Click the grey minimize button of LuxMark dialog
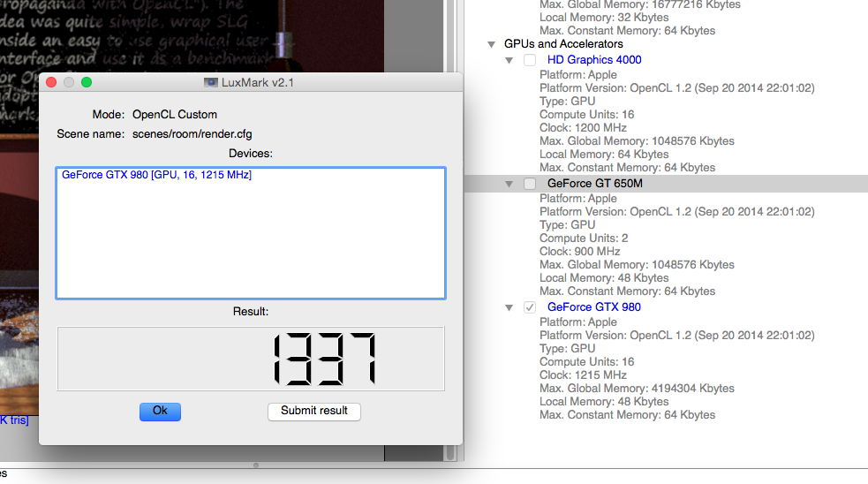Image resolution: width=868 pixels, height=484 pixels. (x=69, y=82)
